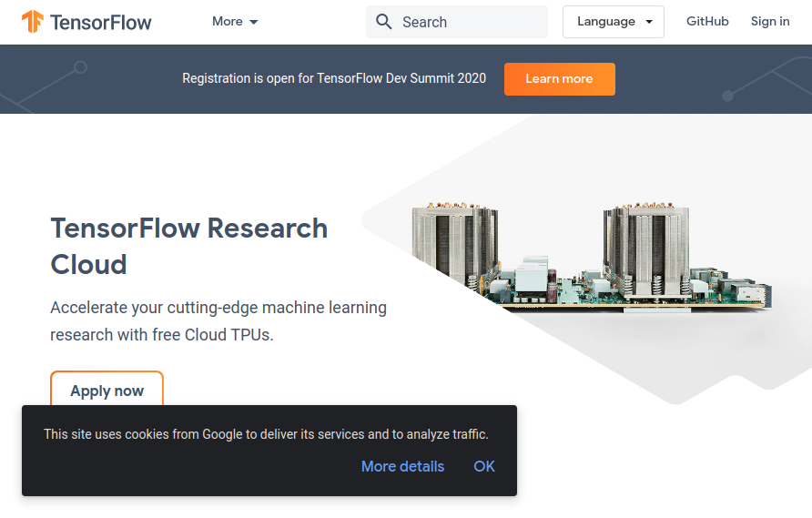Open the GitHub link
Image resolution: width=812 pixels, height=518 pixels.
(x=707, y=21)
